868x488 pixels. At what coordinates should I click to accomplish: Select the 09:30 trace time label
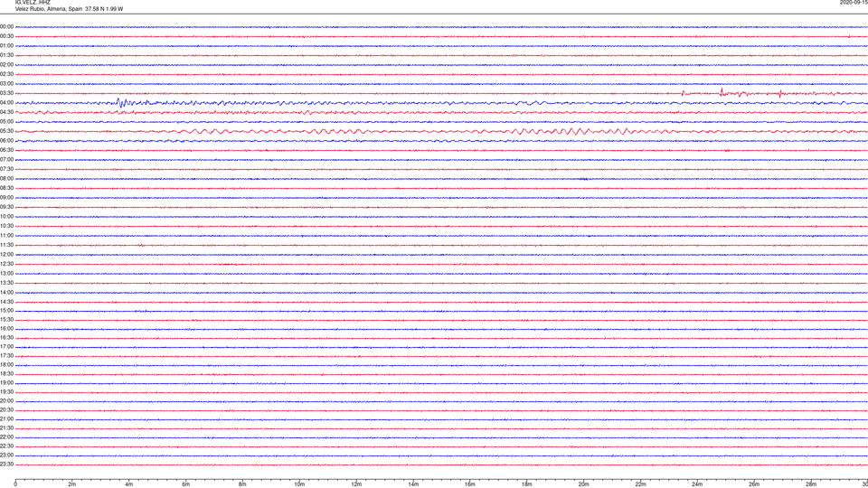pos(6,207)
